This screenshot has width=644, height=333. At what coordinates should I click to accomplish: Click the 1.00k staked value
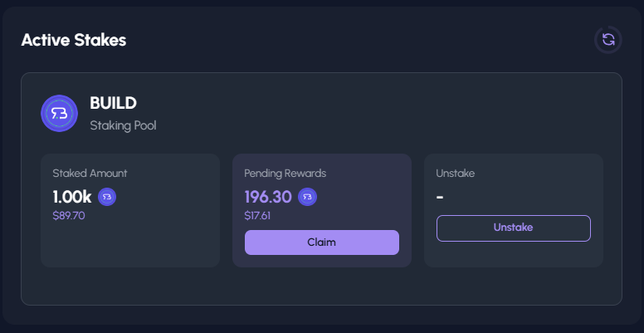(x=72, y=197)
